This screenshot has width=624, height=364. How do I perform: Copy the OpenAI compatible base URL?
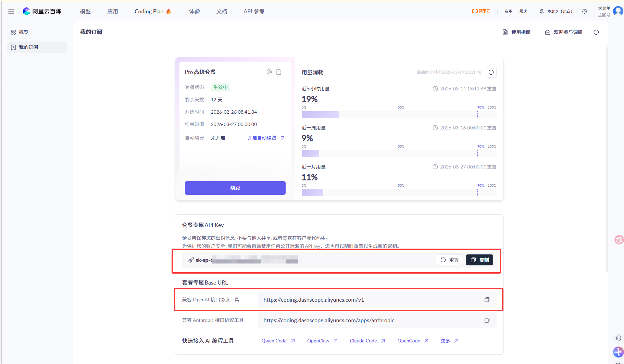(x=487, y=300)
